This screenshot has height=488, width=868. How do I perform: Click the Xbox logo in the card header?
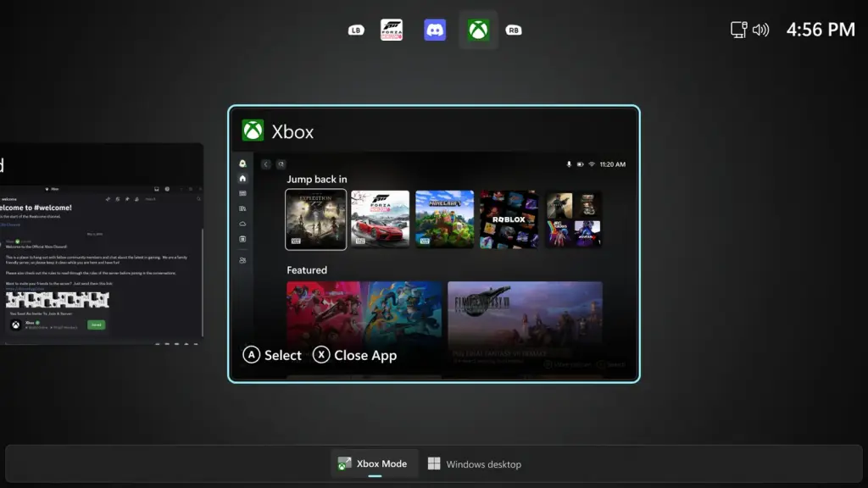pos(253,130)
